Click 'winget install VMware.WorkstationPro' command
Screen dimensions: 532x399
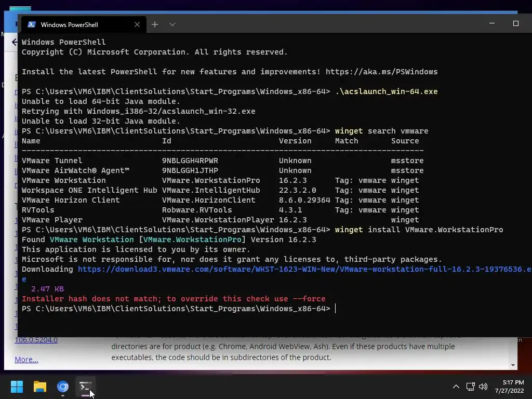[x=419, y=230]
